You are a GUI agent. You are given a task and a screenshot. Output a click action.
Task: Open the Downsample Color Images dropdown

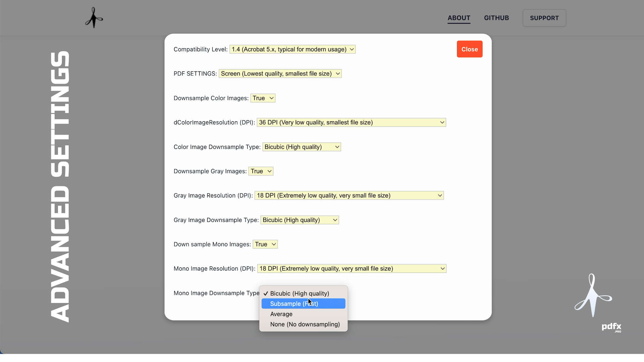(263, 98)
